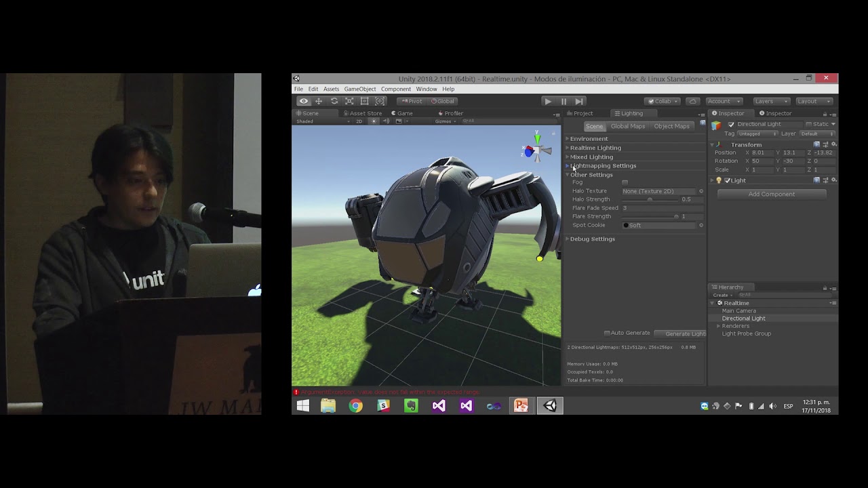
Task: Switch to the Game tab
Action: (402, 113)
